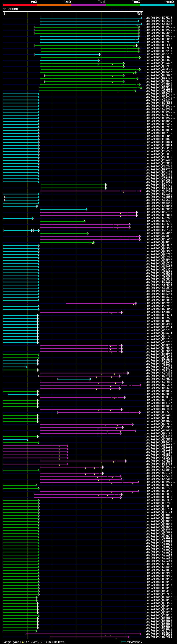This screenshot has width=177, height=644.
Task: Open hit UniRef100_B4F8P0
Action: pos(159,76)
